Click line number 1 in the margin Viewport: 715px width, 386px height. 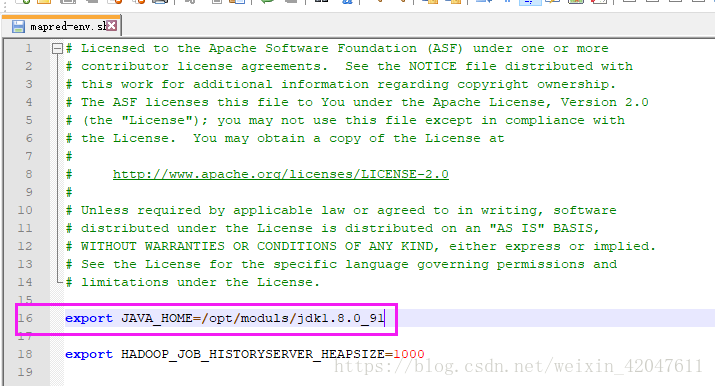(29, 48)
